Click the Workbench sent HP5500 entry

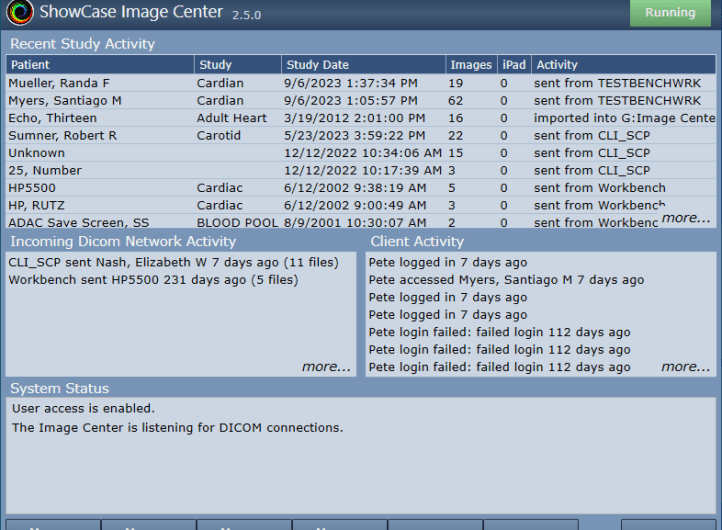coord(153,280)
